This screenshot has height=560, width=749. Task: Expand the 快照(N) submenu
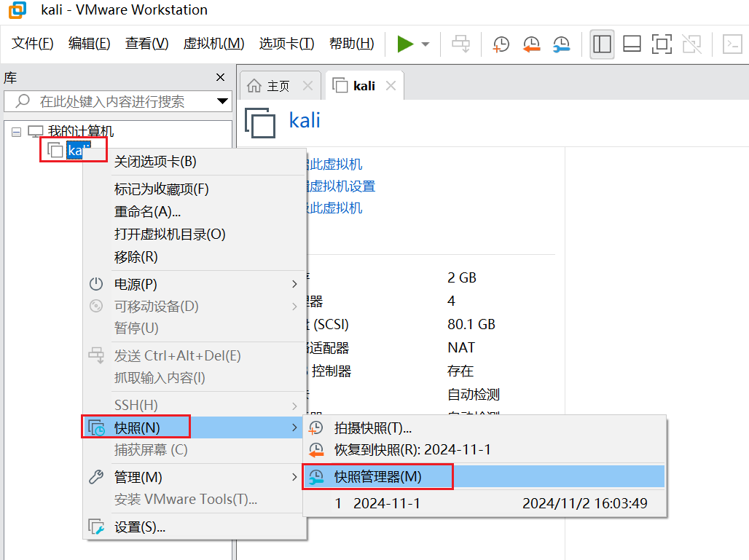(x=195, y=427)
